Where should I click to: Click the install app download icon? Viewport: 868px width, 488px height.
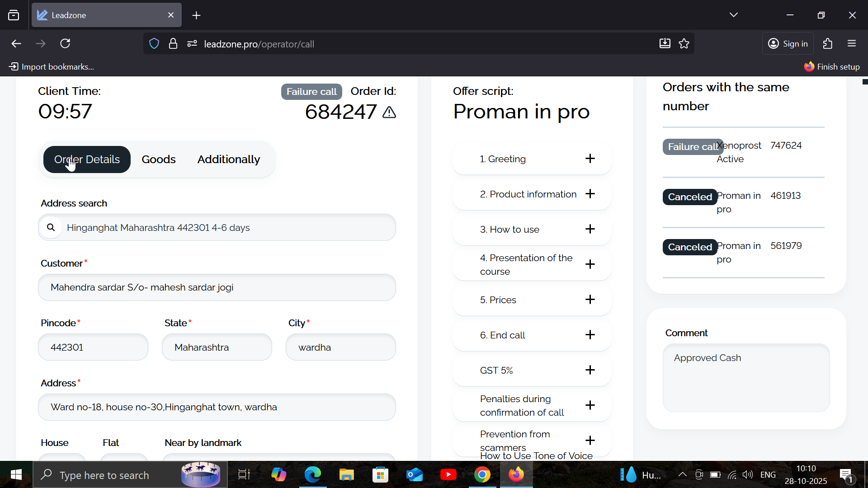pos(665,44)
